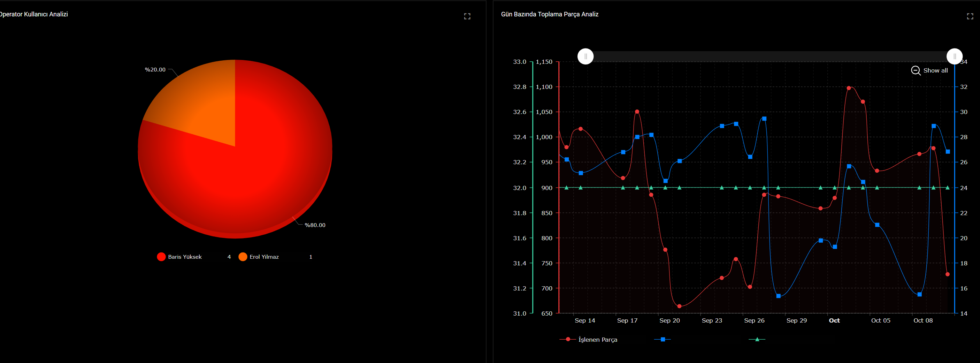The height and width of the screenshot is (363, 980).
Task: Click the chart zoom scrollbar track
Action: [770, 56]
